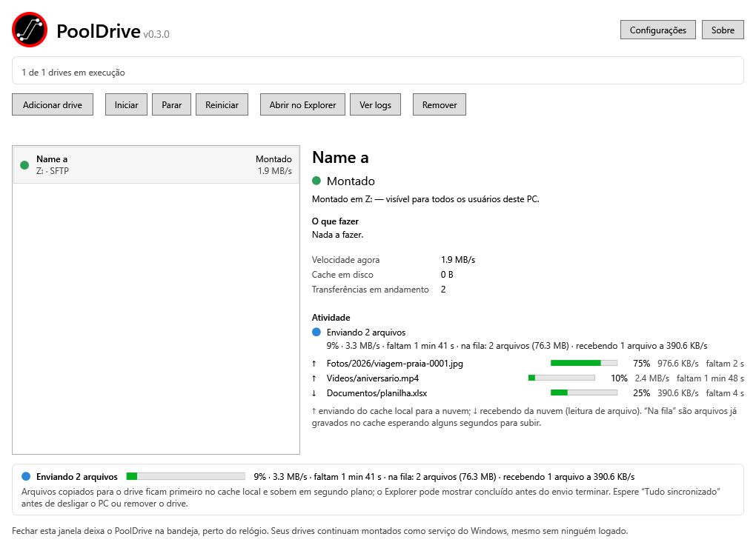Click "v0.3.0" version label
Viewport: 756px width, 548px height.
[x=156, y=34]
